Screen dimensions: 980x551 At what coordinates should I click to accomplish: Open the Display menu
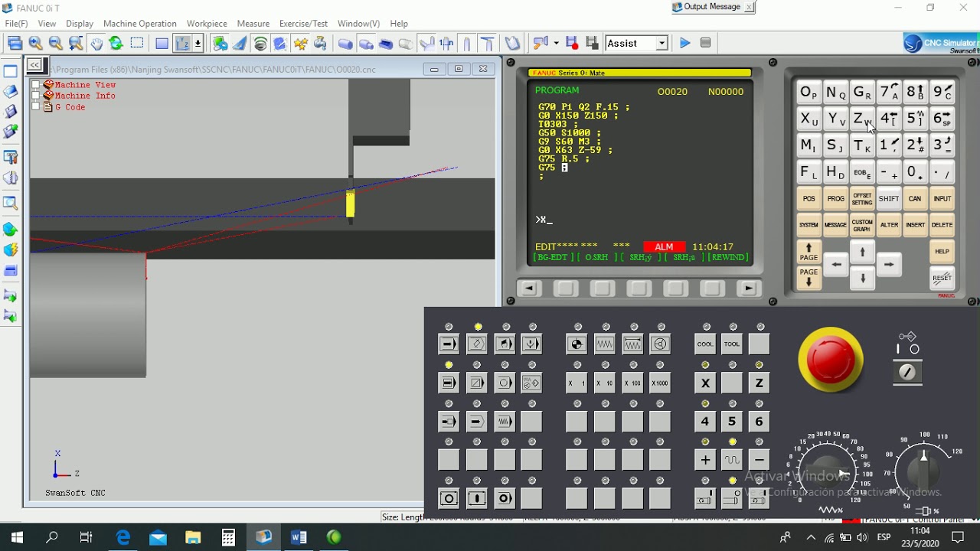pos(80,24)
